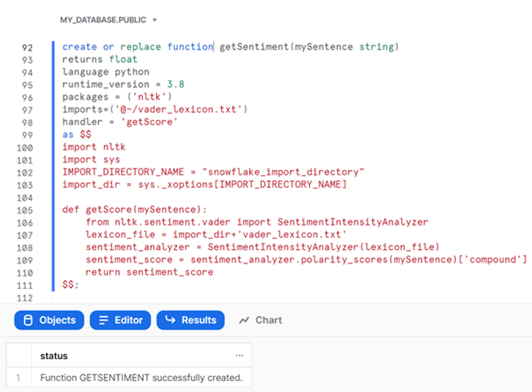Select the 'Function GETSENTIMENT successfully created.' cell
The height and width of the screenshot is (392, 532).
[141, 378]
